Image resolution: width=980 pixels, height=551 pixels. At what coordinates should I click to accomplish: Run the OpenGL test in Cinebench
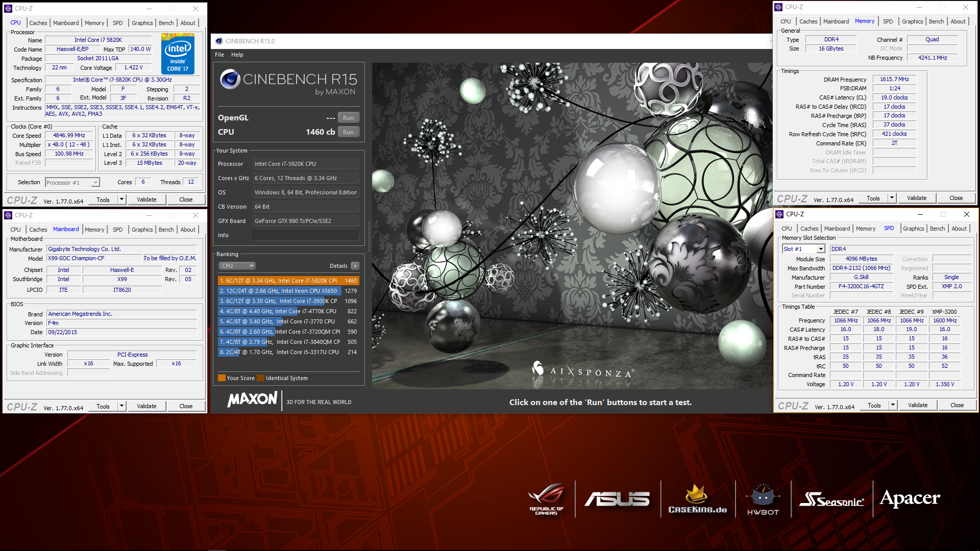[348, 118]
